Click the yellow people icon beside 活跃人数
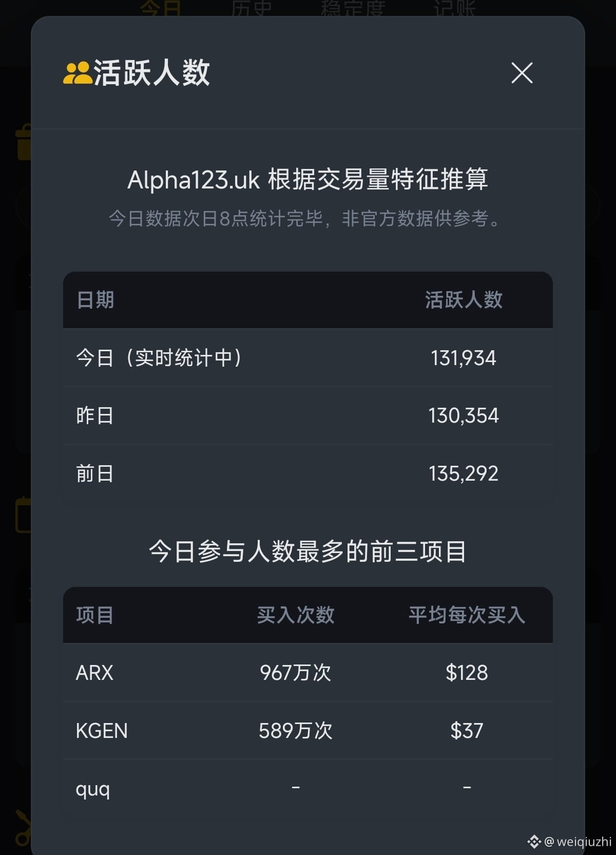Image resolution: width=616 pixels, height=855 pixels. click(x=78, y=73)
